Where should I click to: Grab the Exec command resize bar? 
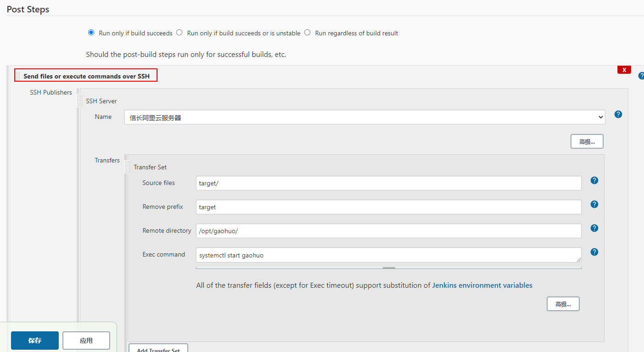(x=389, y=267)
